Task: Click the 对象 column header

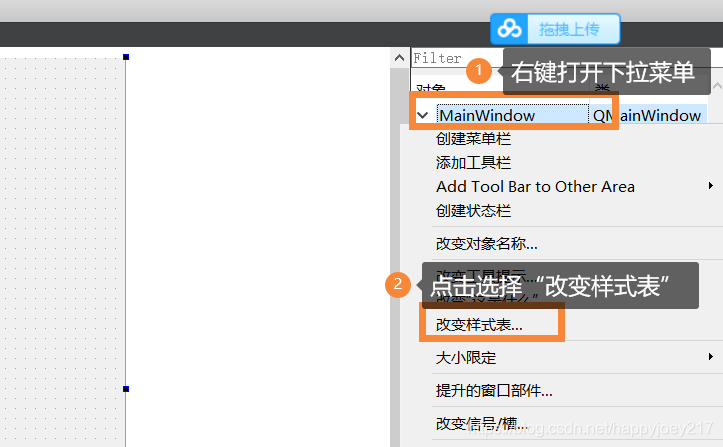Action: 431,88
